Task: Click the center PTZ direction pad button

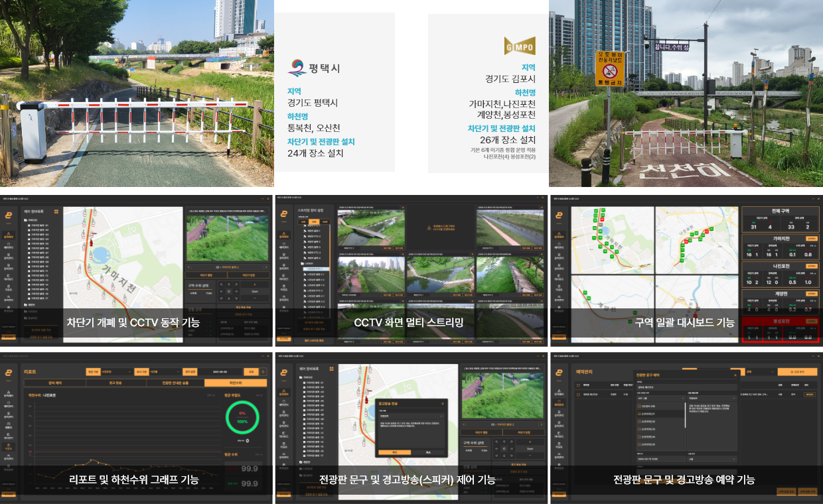Action: pos(229,291)
